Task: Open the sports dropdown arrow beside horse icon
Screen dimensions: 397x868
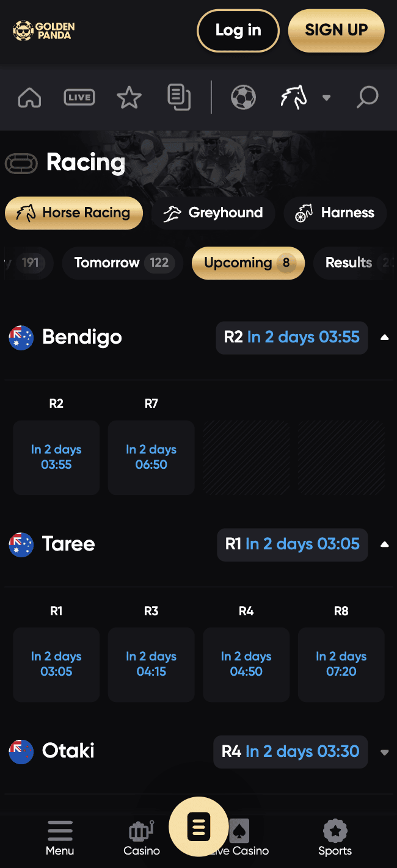Action: [x=326, y=98]
